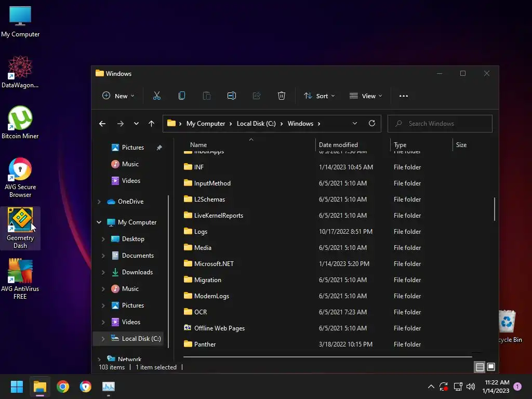Switch to large thumbnails view icon
The height and width of the screenshot is (399, 532).
[490, 367]
